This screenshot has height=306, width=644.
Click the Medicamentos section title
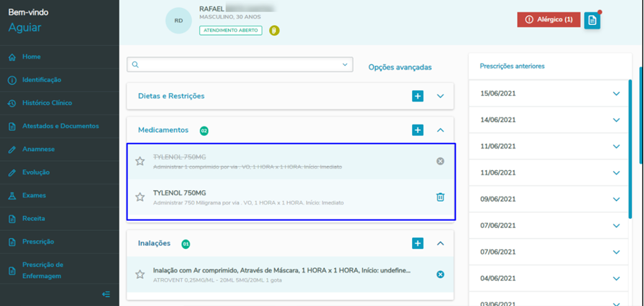[x=163, y=130]
